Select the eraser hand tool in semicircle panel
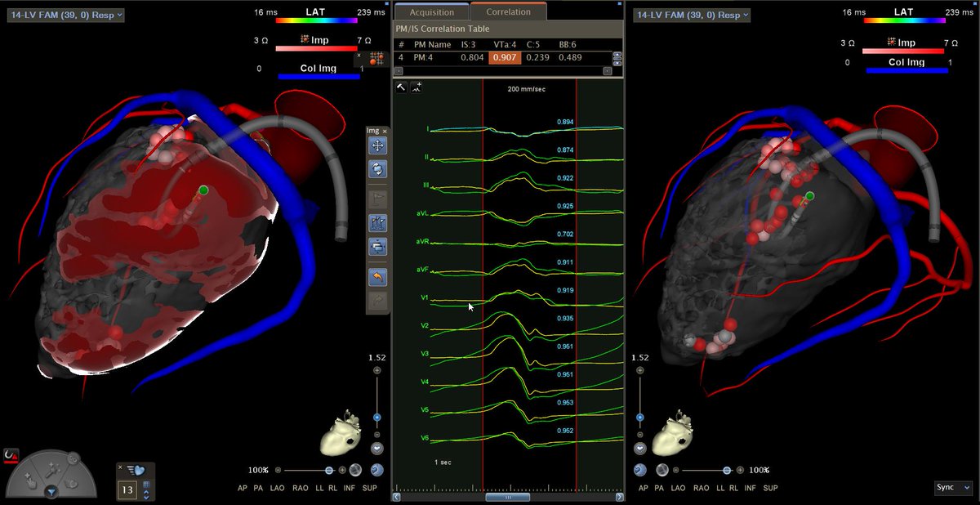980x505 pixels. (71, 483)
